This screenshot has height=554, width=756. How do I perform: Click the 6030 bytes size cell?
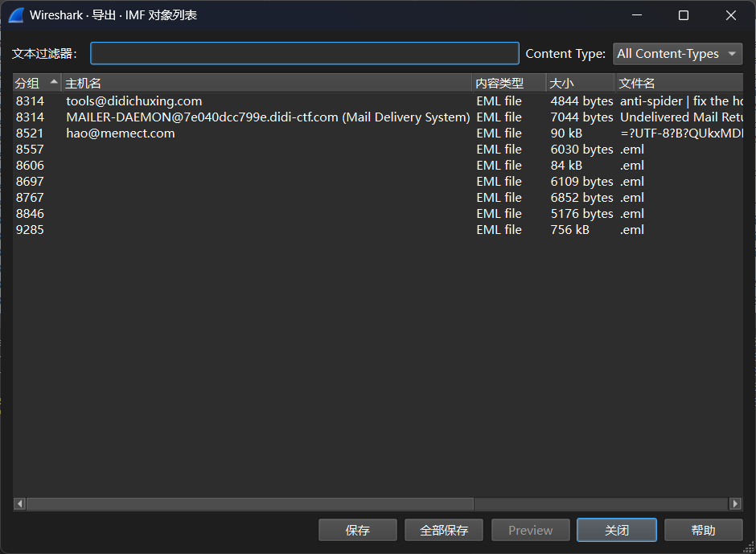click(582, 150)
